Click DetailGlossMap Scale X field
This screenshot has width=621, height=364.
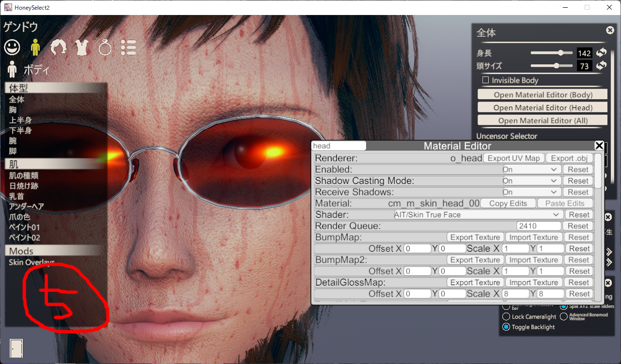pos(515,294)
